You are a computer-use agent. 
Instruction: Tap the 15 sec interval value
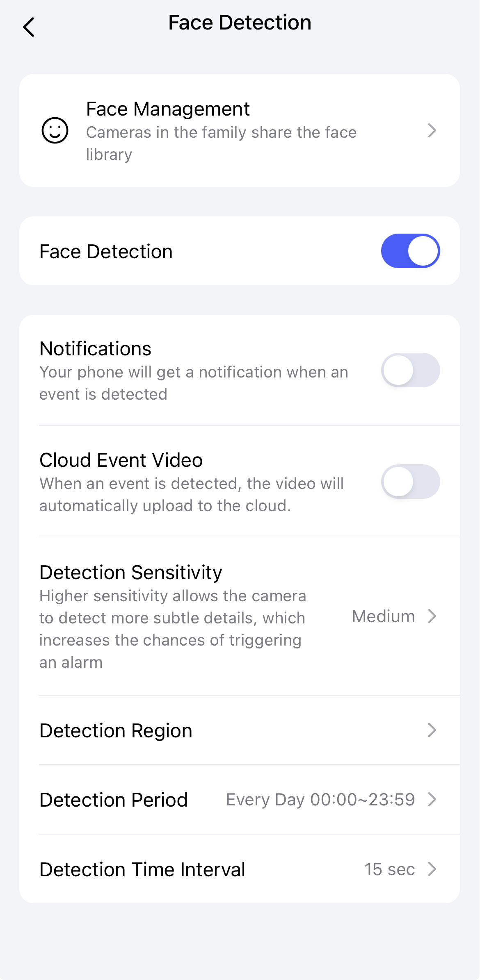pyautogui.click(x=389, y=869)
